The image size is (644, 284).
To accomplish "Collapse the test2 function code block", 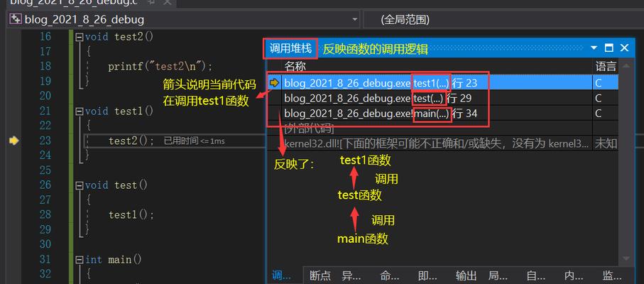I will (x=80, y=37).
